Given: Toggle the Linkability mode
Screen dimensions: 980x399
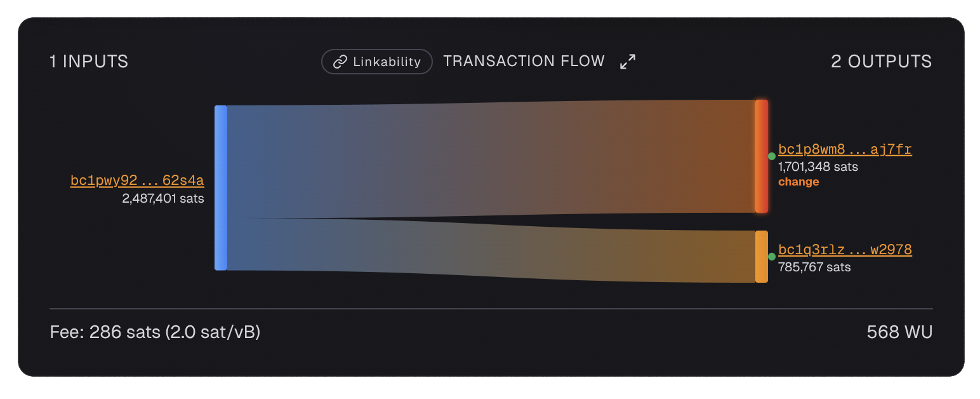Looking at the screenshot, I should click(x=376, y=62).
